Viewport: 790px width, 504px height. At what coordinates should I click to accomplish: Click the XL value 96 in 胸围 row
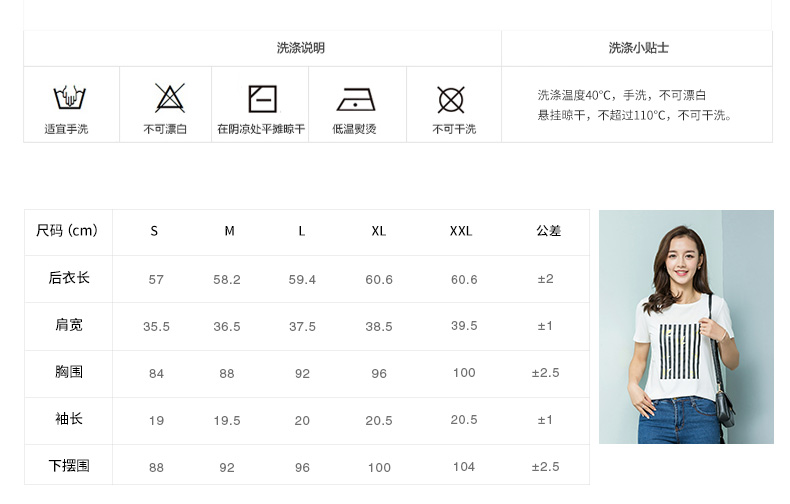379,374
